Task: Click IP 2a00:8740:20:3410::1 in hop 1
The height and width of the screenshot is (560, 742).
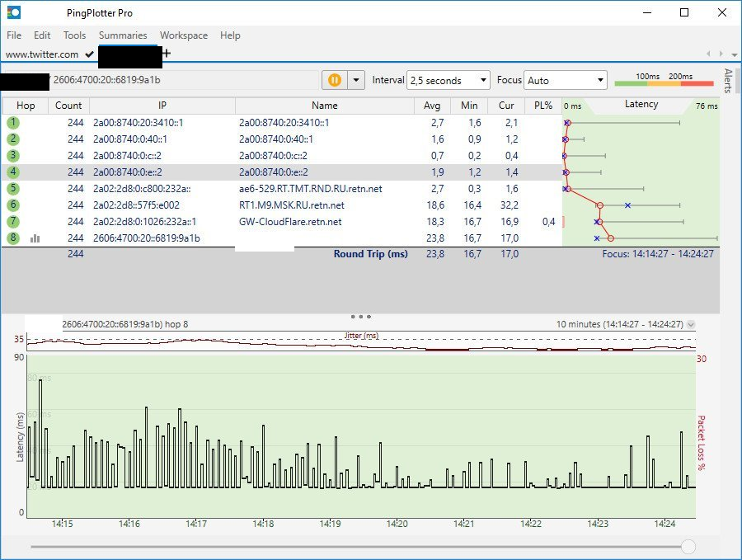Action: pyautogui.click(x=139, y=123)
